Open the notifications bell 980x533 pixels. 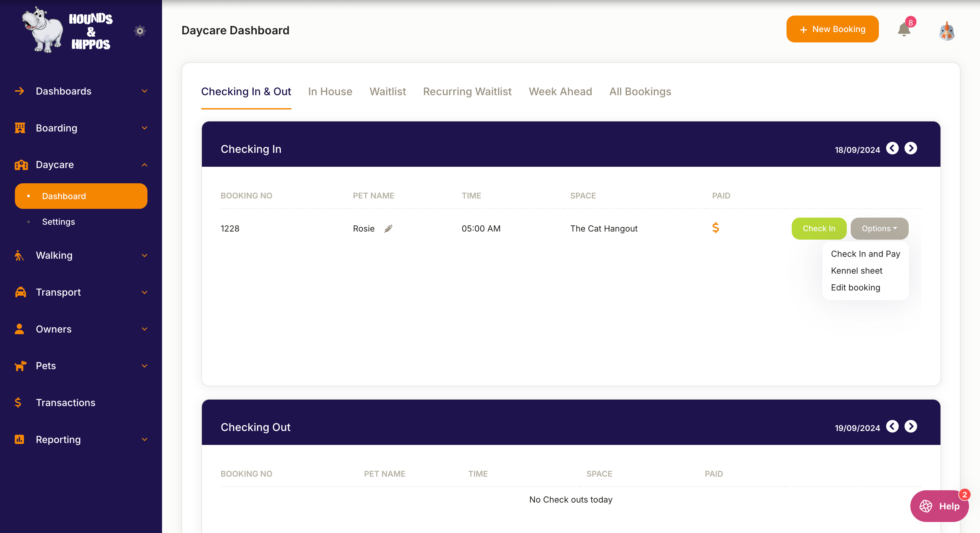(904, 30)
